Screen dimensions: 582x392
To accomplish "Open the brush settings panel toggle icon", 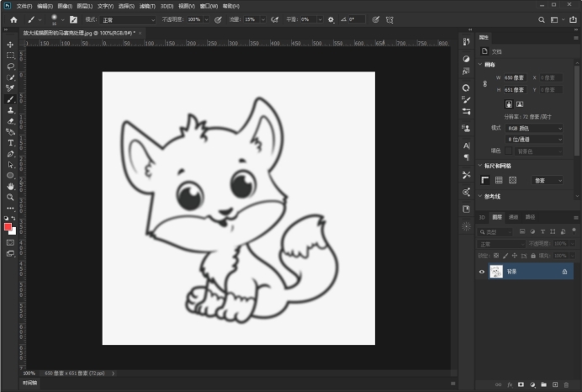I will [73, 19].
